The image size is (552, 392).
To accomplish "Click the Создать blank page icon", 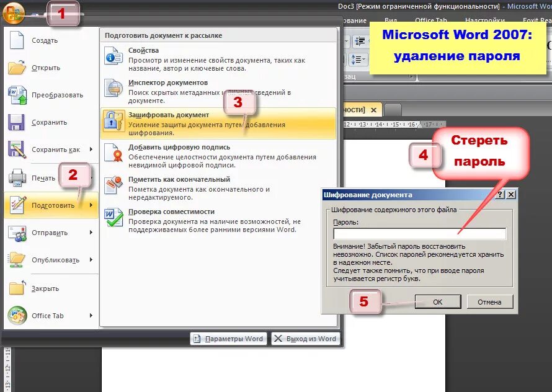I will (17, 40).
